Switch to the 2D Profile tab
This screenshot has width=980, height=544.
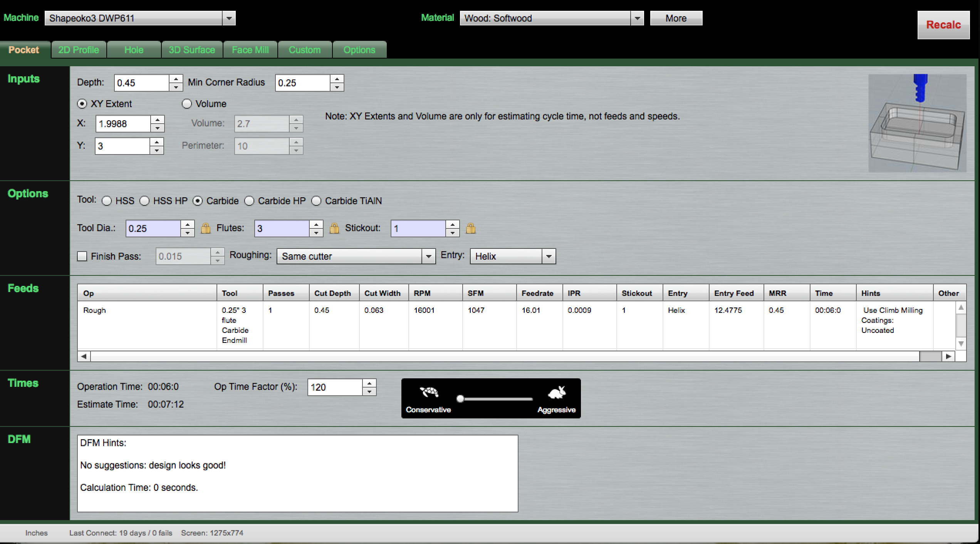coord(79,50)
